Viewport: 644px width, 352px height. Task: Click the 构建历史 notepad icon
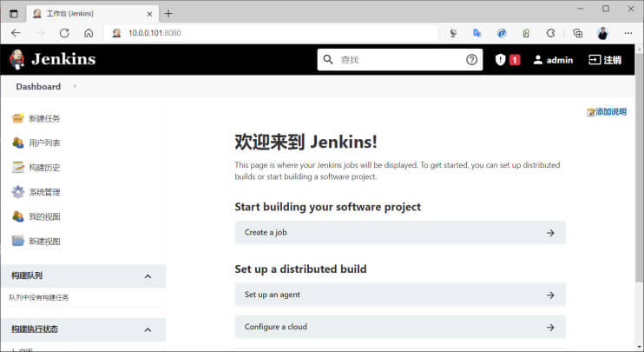tap(17, 168)
